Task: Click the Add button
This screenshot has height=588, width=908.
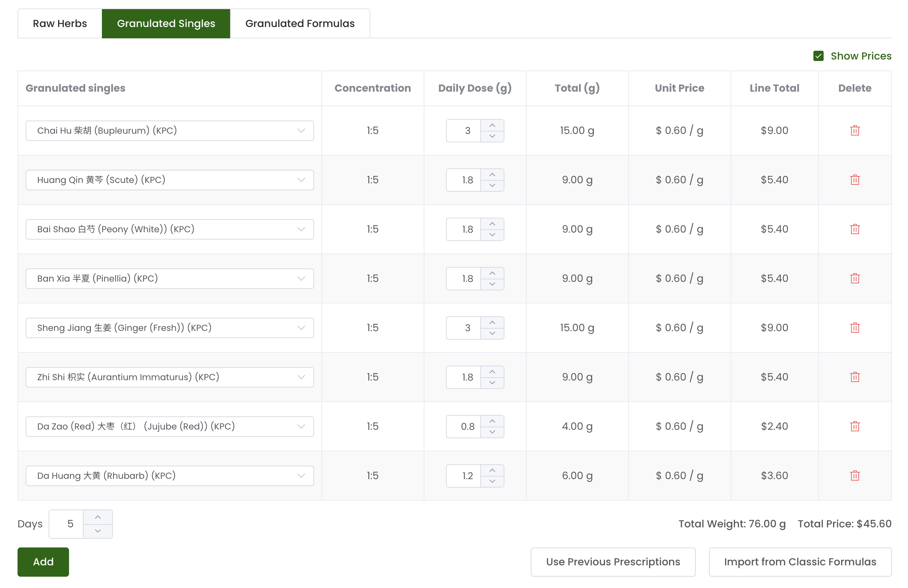Action: [x=43, y=562]
